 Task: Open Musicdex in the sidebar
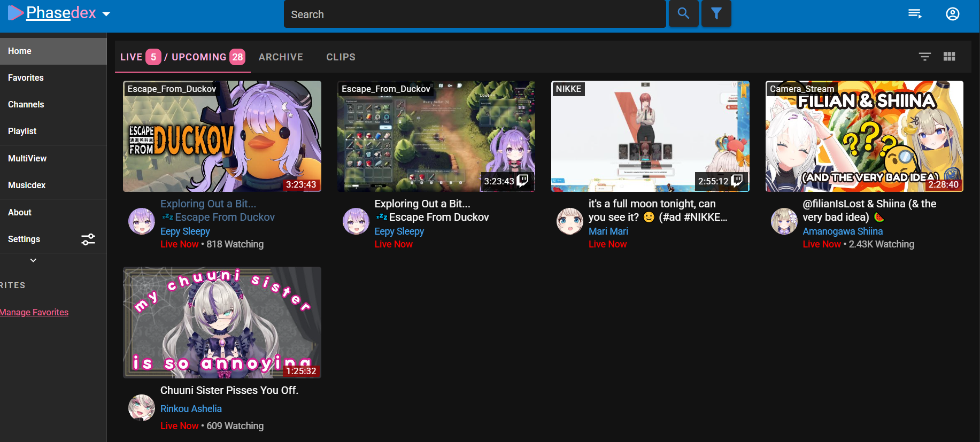point(53,185)
